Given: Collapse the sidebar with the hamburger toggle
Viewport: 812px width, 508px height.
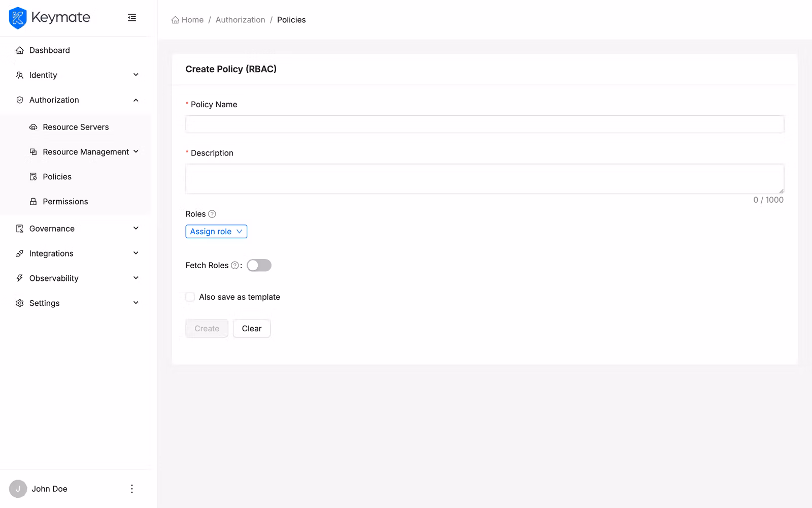Looking at the screenshot, I should pyautogui.click(x=132, y=17).
